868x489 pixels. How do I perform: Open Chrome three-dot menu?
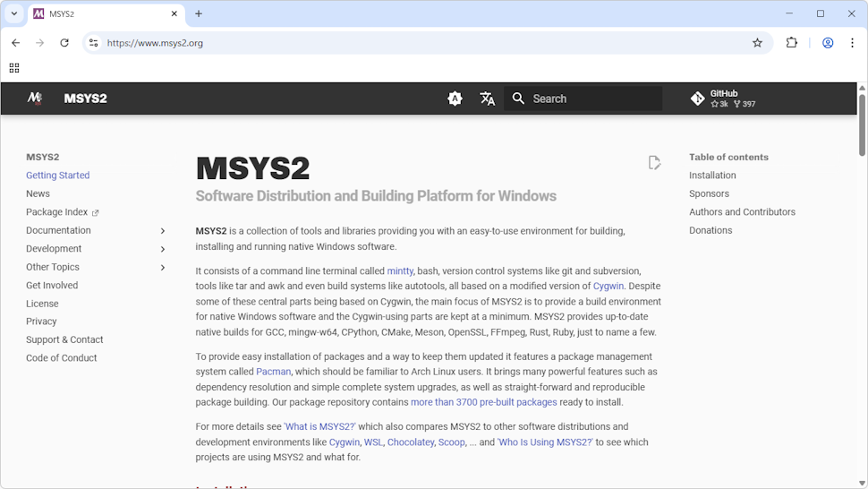[852, 43]
